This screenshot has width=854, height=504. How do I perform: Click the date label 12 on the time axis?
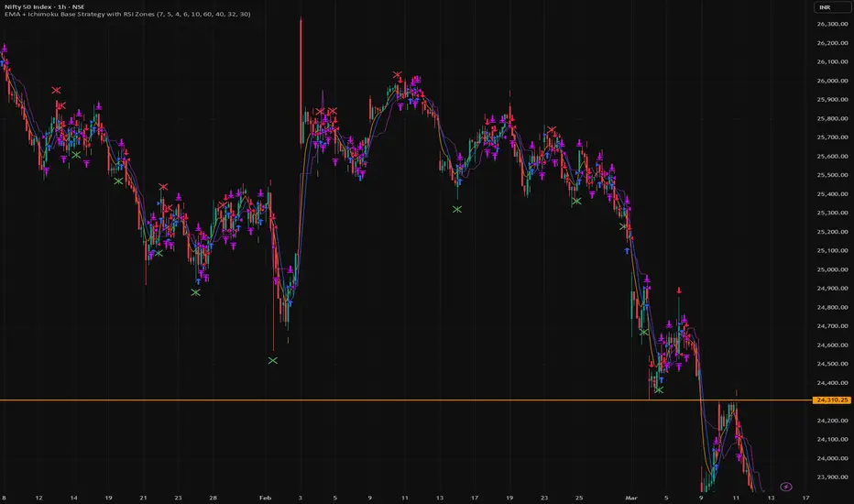38,498
